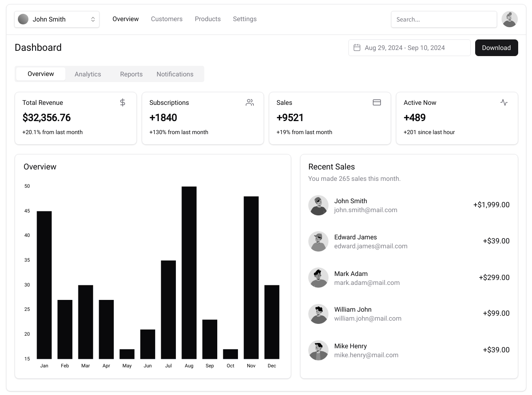
Task: Open the user profile avatar at top right
Action: pyautogui.click(x=510, y=19)
